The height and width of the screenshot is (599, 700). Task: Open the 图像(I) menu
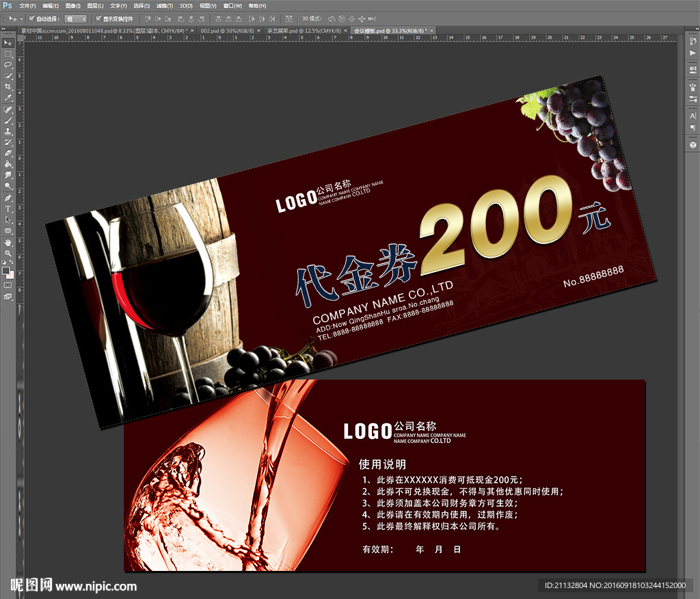[72, 5]
